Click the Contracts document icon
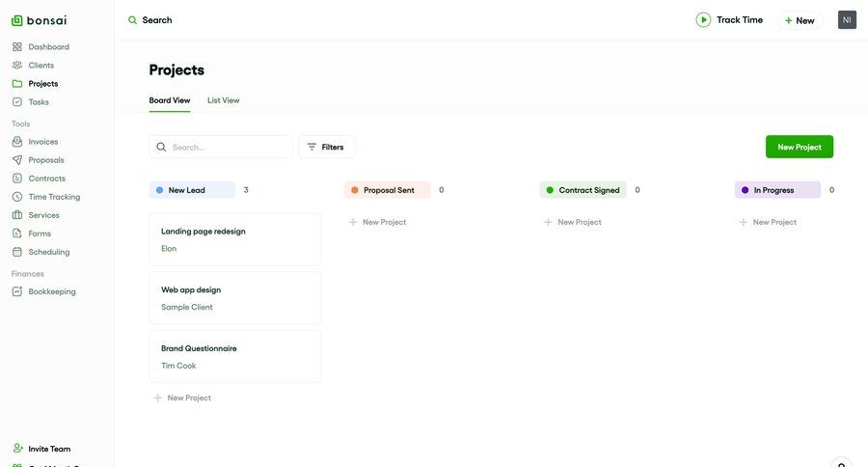The height and width of the screenshot is (467, 868). point(17,179)
